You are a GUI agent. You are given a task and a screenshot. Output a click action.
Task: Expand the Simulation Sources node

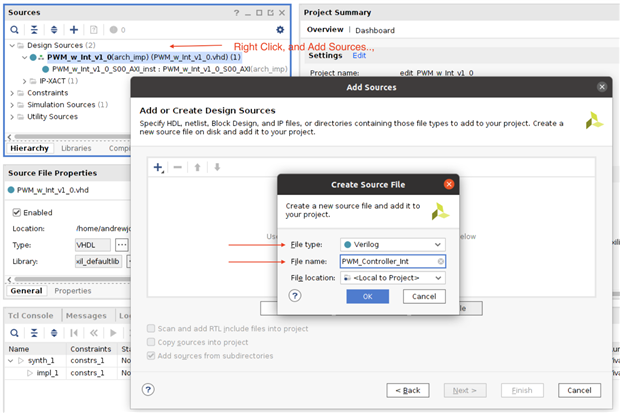[x=12, y=105]
